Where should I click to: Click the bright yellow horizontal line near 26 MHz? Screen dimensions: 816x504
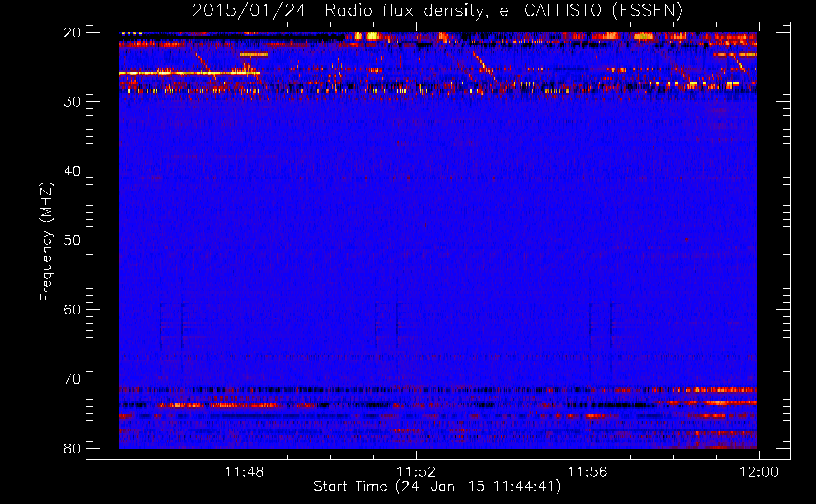[x=189, y=74]
